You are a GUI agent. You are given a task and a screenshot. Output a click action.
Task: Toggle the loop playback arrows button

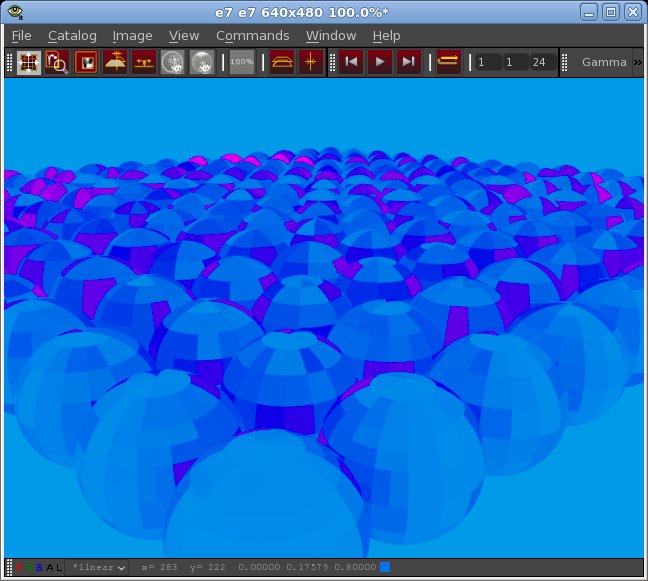(x=448, y=62)
